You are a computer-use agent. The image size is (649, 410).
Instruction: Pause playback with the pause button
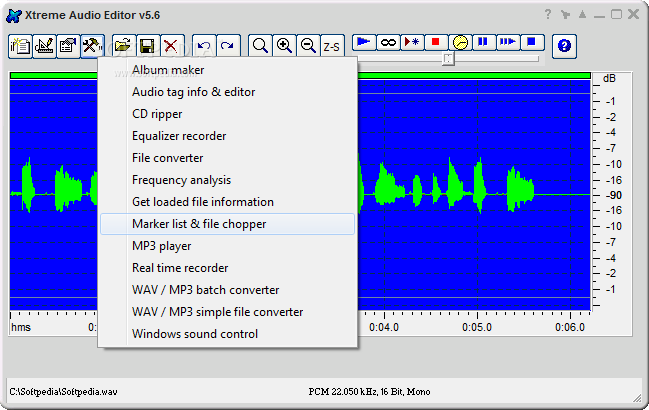(x=484, y=42)
